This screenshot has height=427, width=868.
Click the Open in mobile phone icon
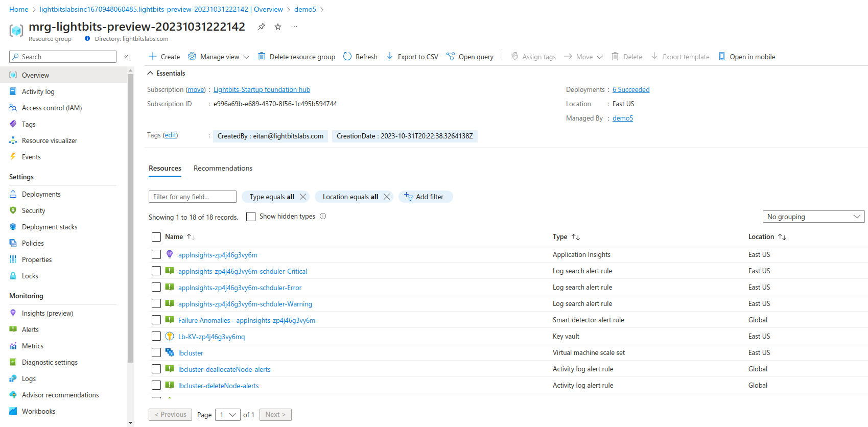coord(722,56)
